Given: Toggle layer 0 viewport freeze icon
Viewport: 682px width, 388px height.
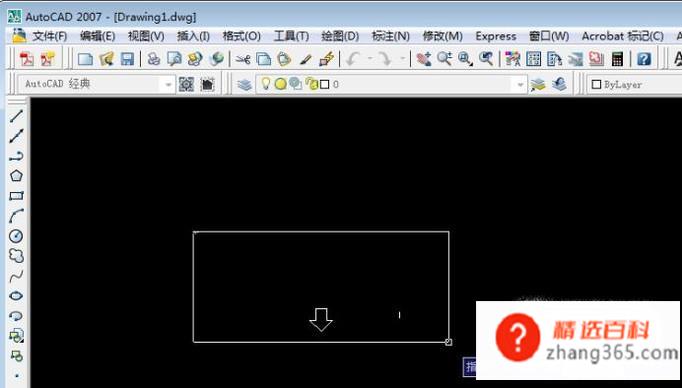Looking at the screenshot, I should point(296,84).
